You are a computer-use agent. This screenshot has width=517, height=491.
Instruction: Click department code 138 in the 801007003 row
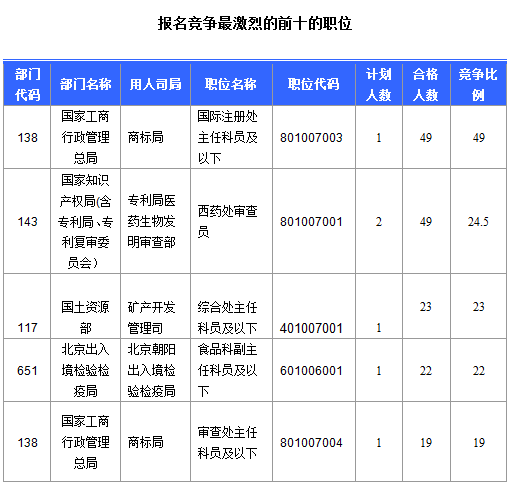click(27, 138)
